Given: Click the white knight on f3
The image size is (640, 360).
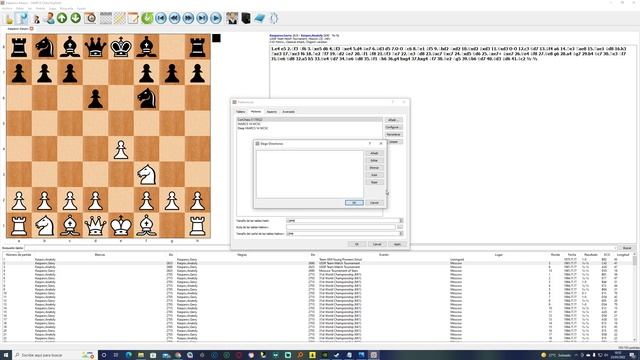Looking at the screenshot, I should point(147,174).
